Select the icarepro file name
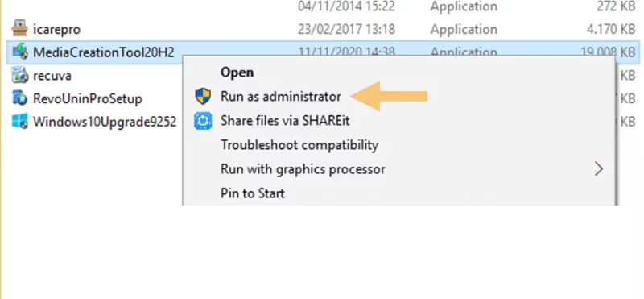Screen dimensions: 644x299 [x=56, y=29]
